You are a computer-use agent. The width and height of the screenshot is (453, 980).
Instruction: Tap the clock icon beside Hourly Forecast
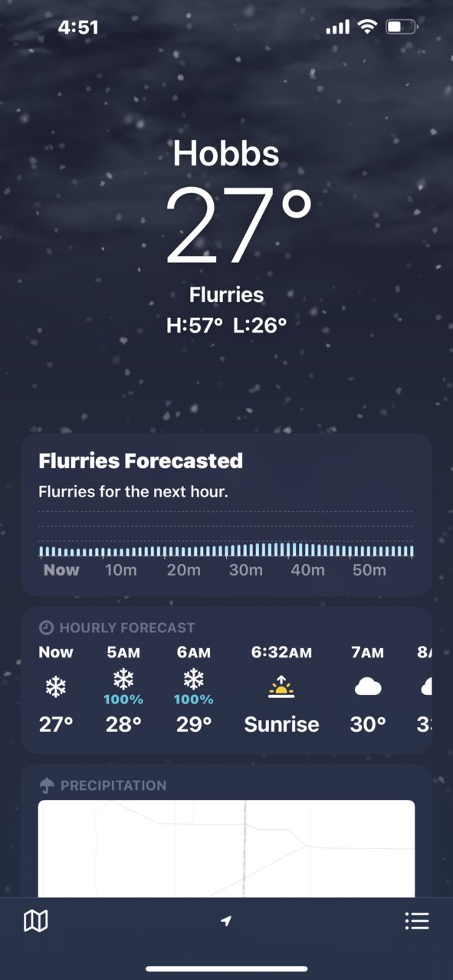46,628
